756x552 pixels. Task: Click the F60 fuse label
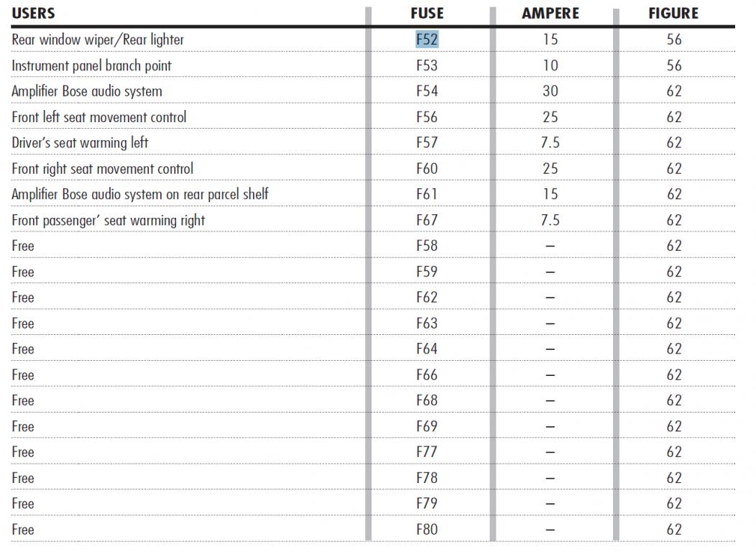pos(427,169)
